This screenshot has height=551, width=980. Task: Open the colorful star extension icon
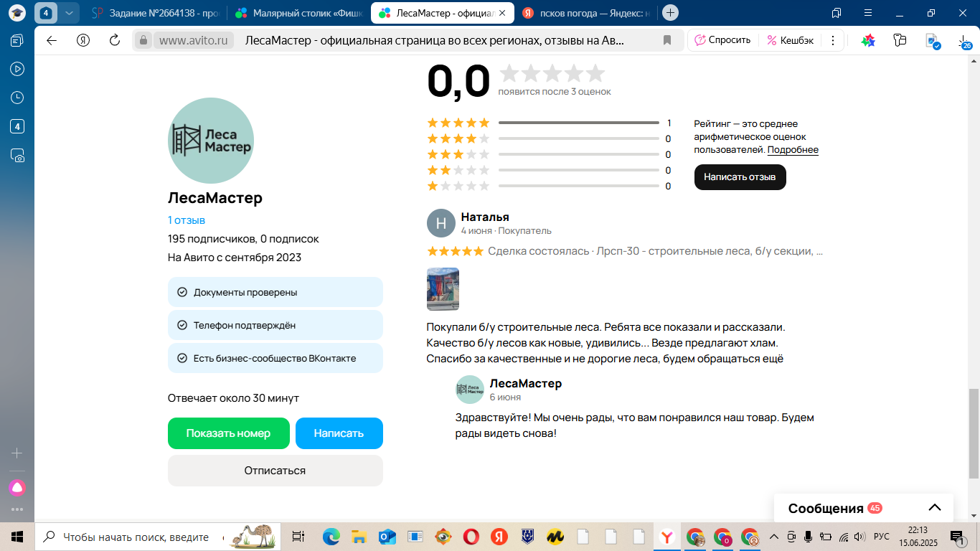868,41
